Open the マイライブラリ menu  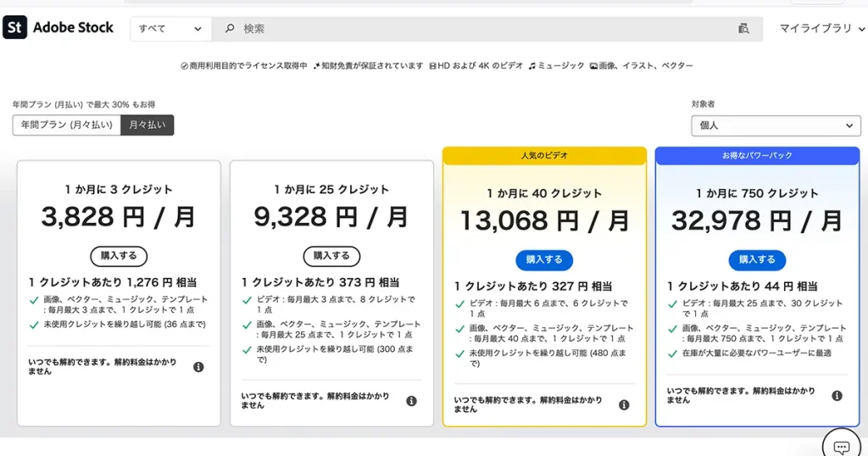(821, 28)
